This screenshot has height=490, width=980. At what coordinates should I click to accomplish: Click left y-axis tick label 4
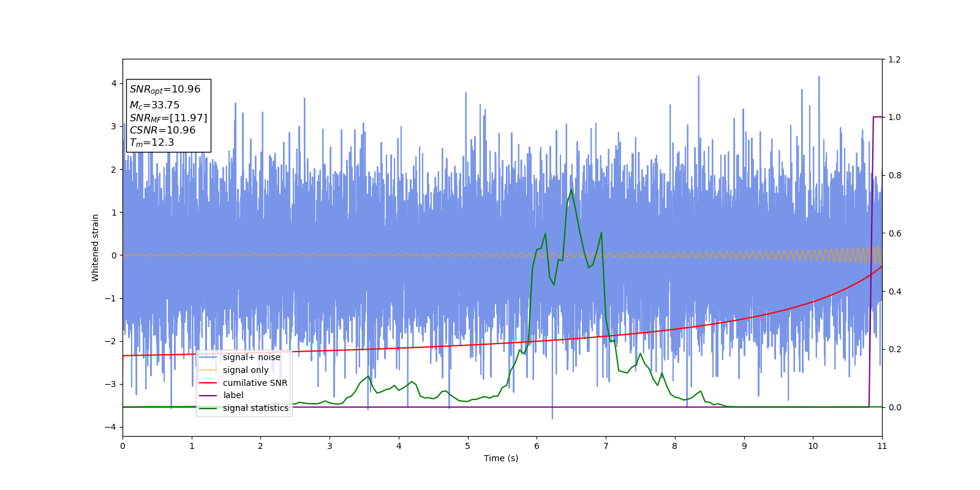coord(114,83)
